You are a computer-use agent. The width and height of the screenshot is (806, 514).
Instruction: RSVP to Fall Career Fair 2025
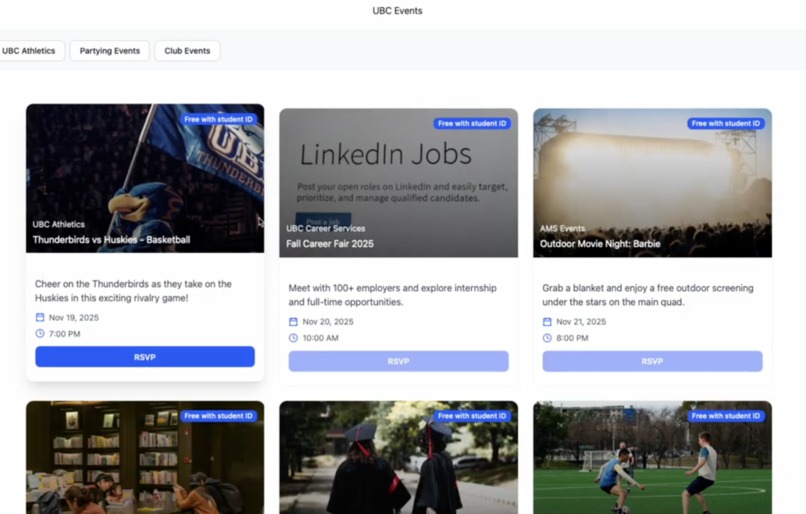tap(398, 361)
